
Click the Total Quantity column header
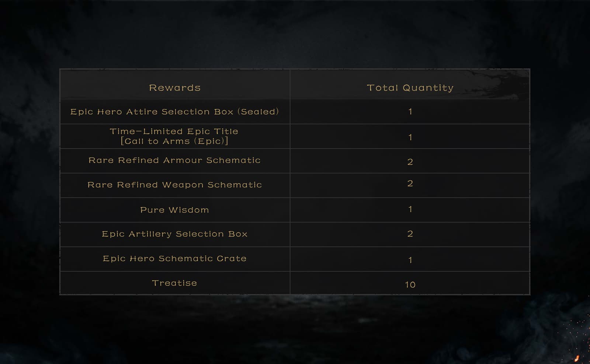click(410, 88)
